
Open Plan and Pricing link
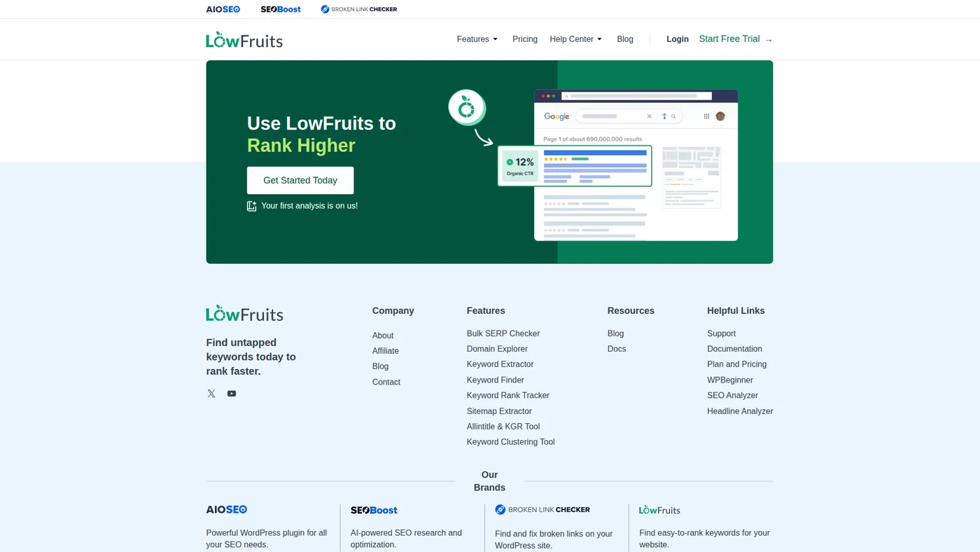click(x=737, y=364)
